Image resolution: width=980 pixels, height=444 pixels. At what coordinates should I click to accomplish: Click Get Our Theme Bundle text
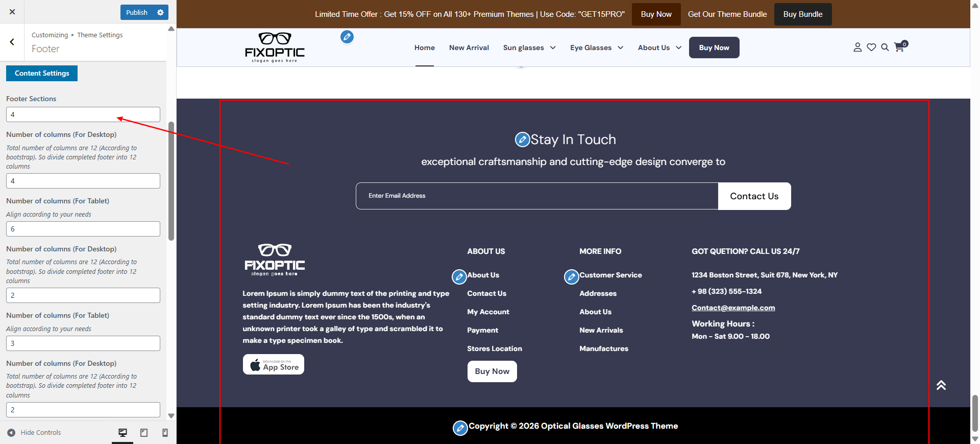click(727, 14)
